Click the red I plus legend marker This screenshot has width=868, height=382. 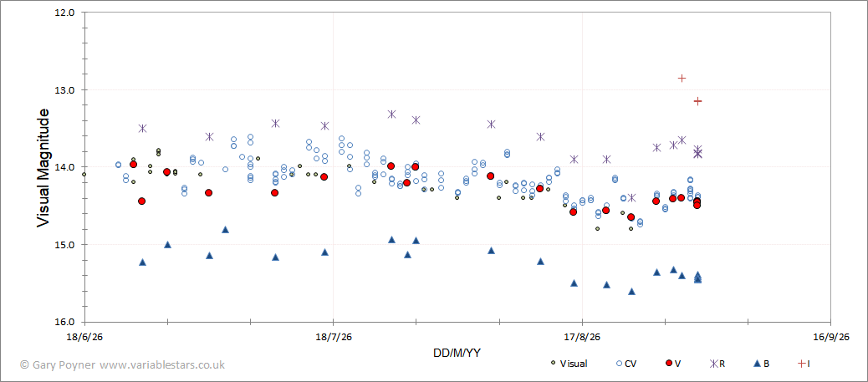click(801, 363)
